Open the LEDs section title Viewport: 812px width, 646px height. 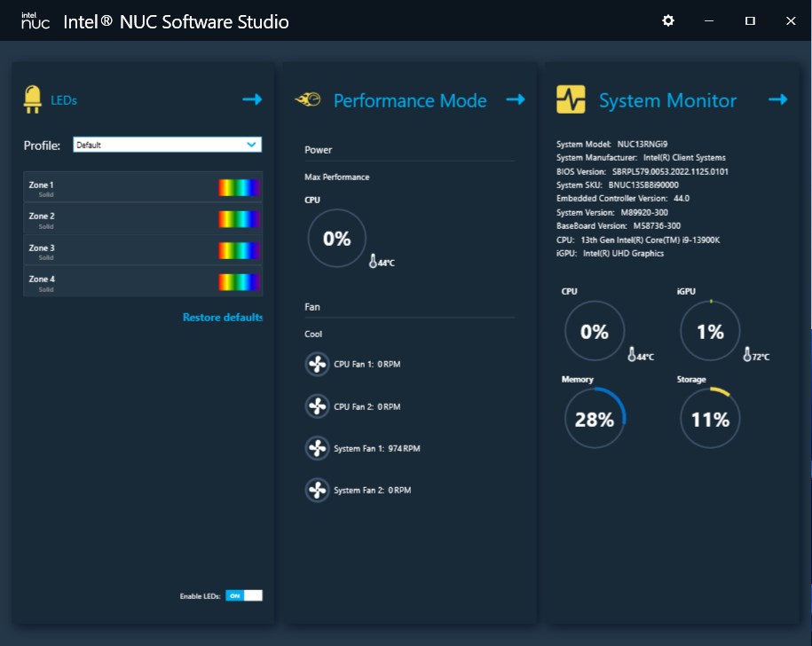click(x=64, y=100)
